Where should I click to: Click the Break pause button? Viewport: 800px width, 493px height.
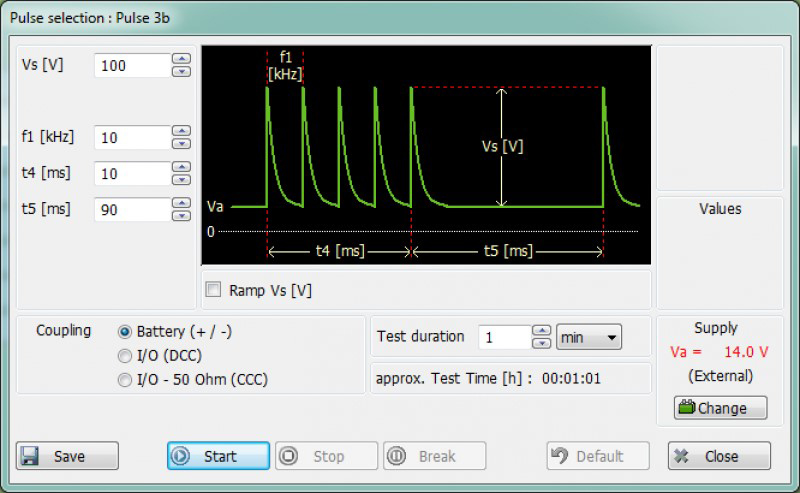pos(435,456)
